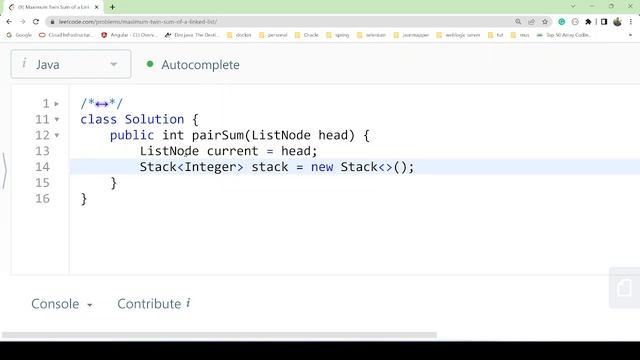
Task: Open the tab search chevron
Action: click(573, 6)
